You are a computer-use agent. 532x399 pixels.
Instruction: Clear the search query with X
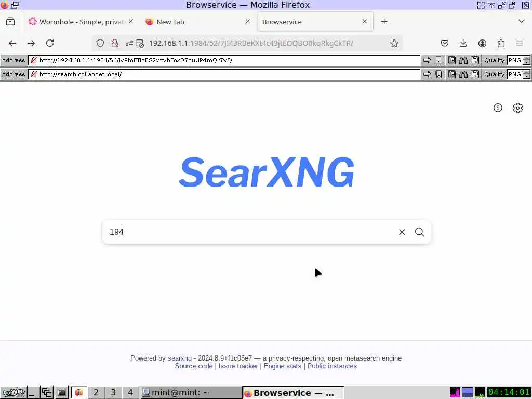click(x=402, y=232)
